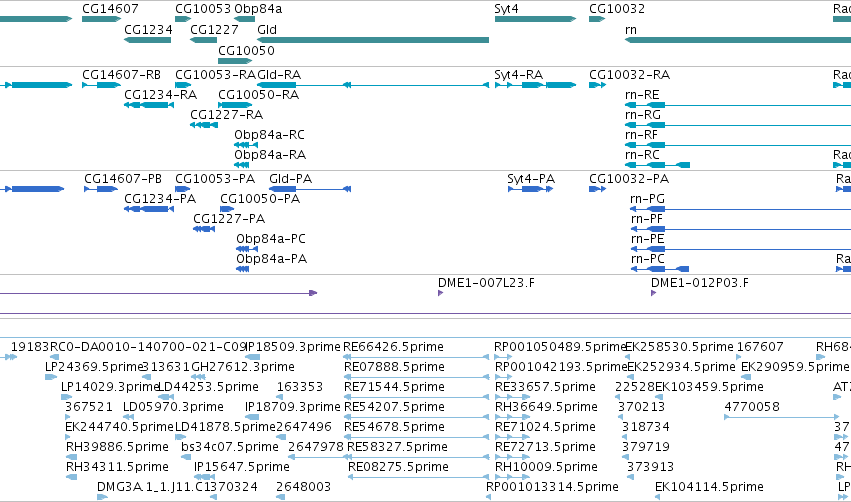This screenshot has width=851, height=502.
Task: Open the rn-RE transcript
Action: tap(738, 105)
